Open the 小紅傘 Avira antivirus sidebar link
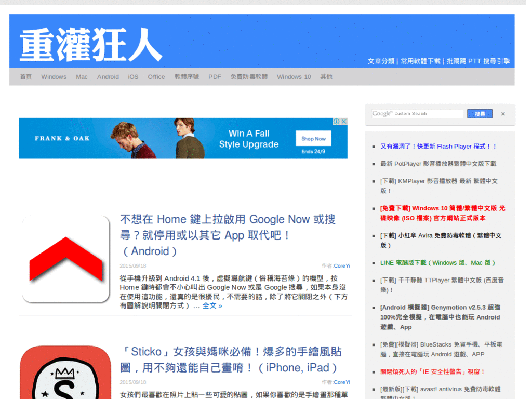This screenshot has width=532, height=399. point(441,240)
